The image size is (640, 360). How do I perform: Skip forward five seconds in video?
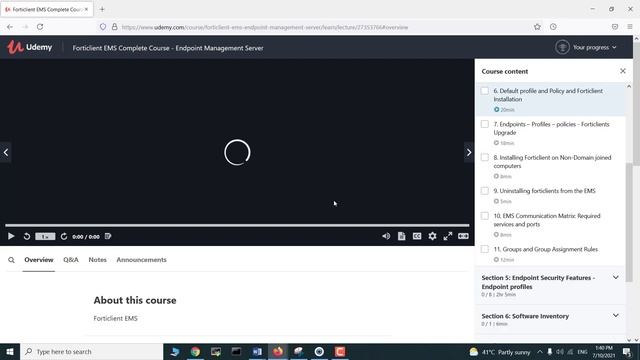pos(64,236)
